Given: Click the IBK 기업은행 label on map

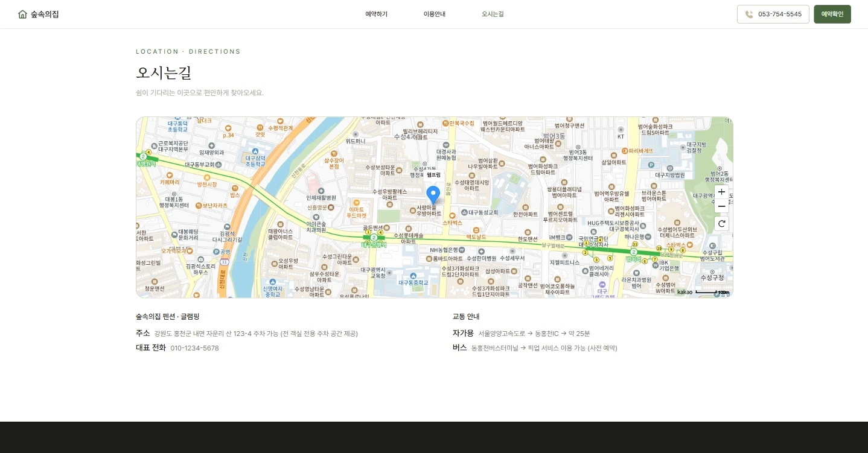Looking at the screenshot, I should 669,265.
